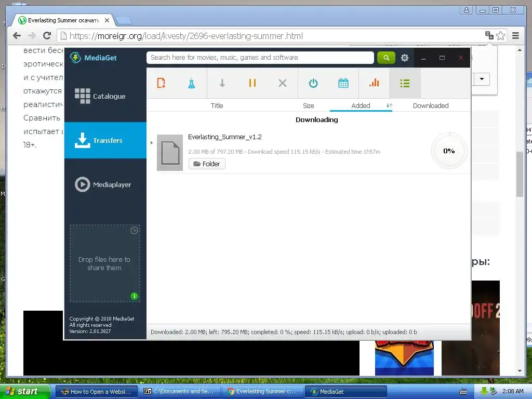Viewport: 532px width, 399px height.
Task: Click the add torrent file icon
Action: coord(161,83)
